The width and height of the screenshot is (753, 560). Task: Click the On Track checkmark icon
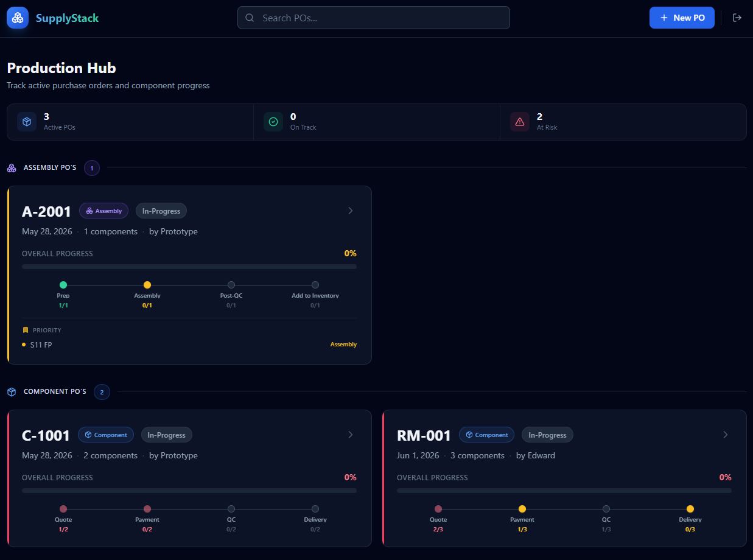pyautogui.click(x=273, y=122)
